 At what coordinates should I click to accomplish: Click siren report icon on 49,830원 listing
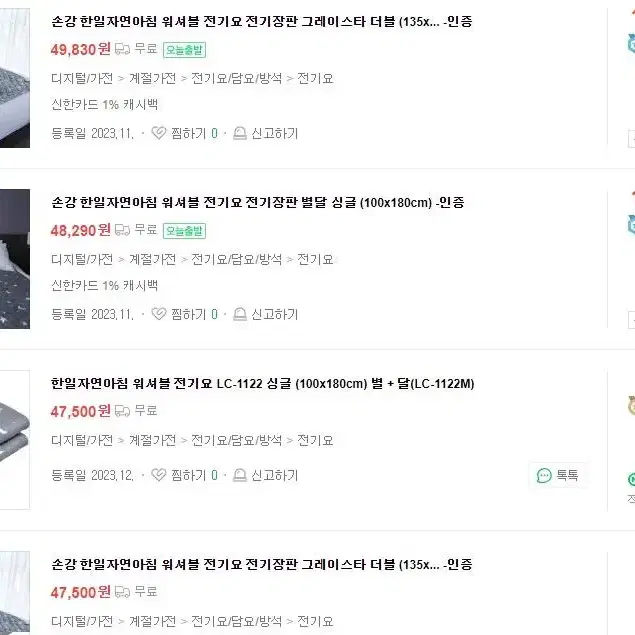240,133
